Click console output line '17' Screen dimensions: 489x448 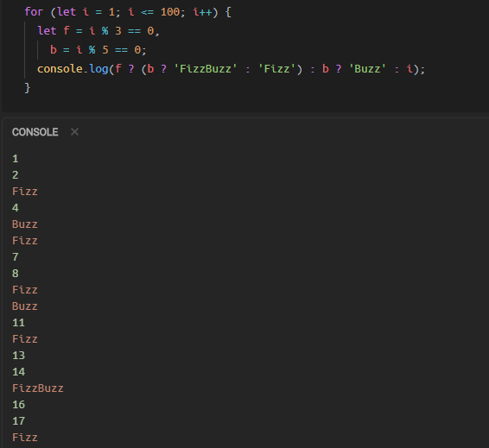pos(18,421)
